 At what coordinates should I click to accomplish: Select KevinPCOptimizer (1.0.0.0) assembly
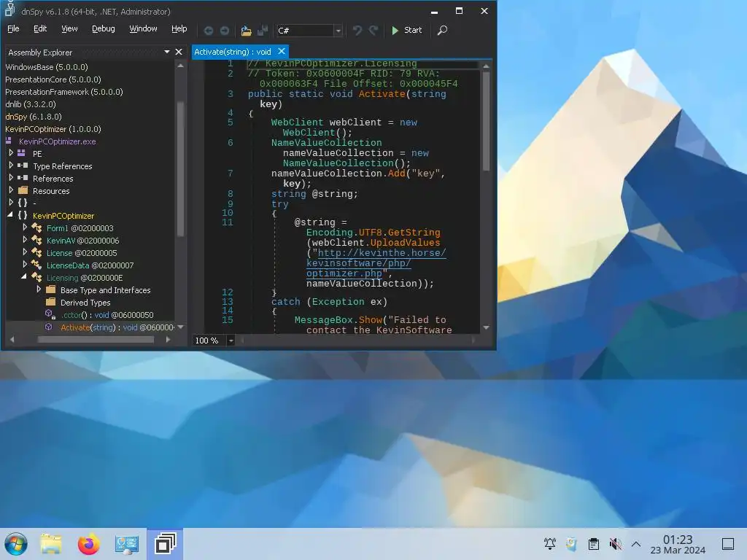click(53, 129)
